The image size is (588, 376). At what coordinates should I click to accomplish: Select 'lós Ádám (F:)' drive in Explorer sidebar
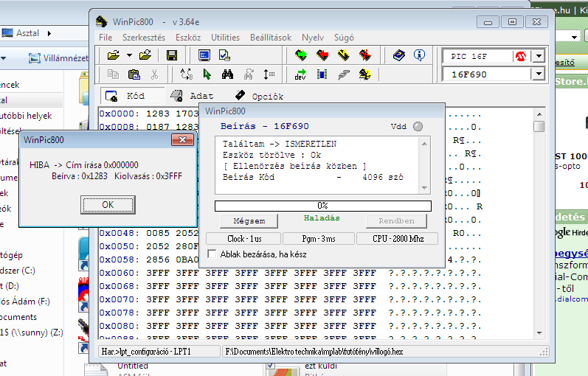point(25,302)
